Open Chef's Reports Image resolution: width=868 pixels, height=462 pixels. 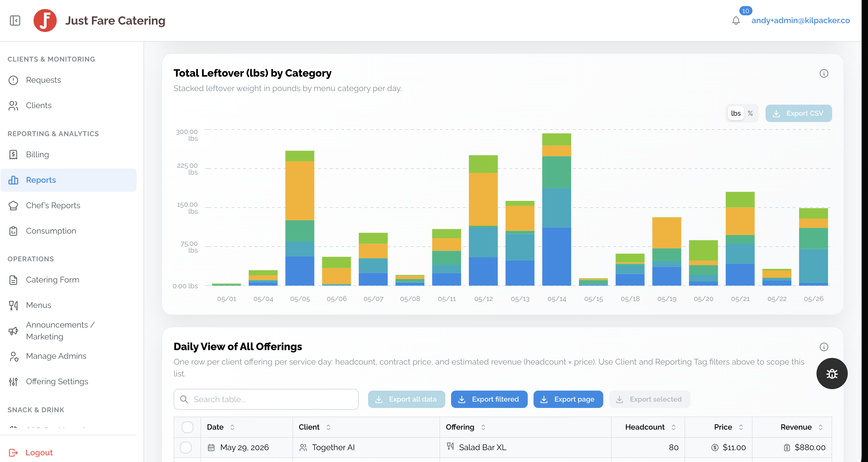69,205
